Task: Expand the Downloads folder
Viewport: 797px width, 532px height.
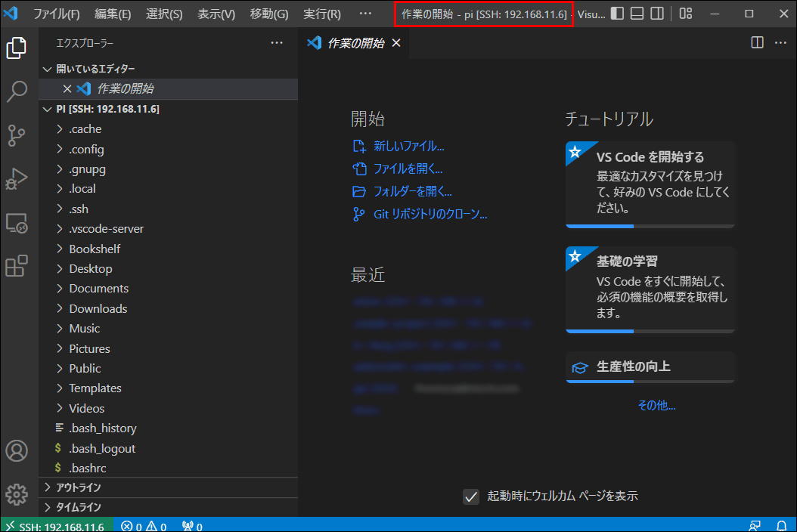Action: [168, 308]
